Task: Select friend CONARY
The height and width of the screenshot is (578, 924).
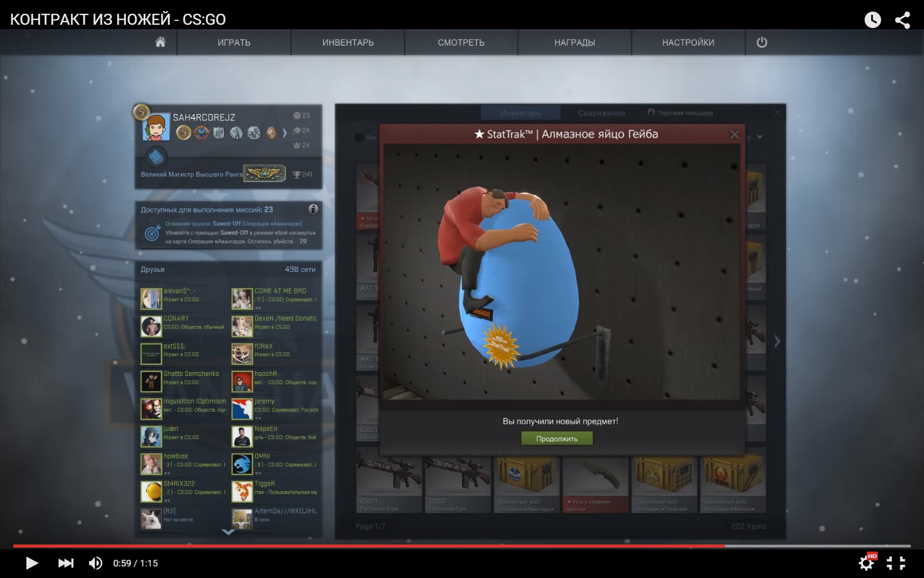Action: tap(183, 326)
